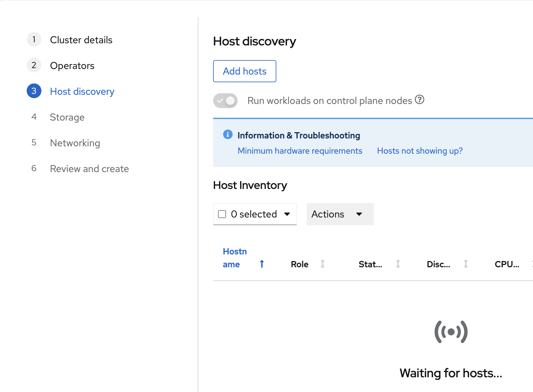
Task: Expand the 0 selected dropdown
Action: point(287,214)
